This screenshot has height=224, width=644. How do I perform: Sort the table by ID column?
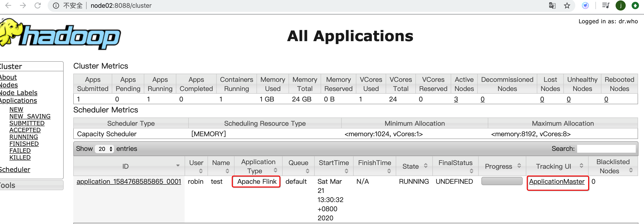point(129,166)
